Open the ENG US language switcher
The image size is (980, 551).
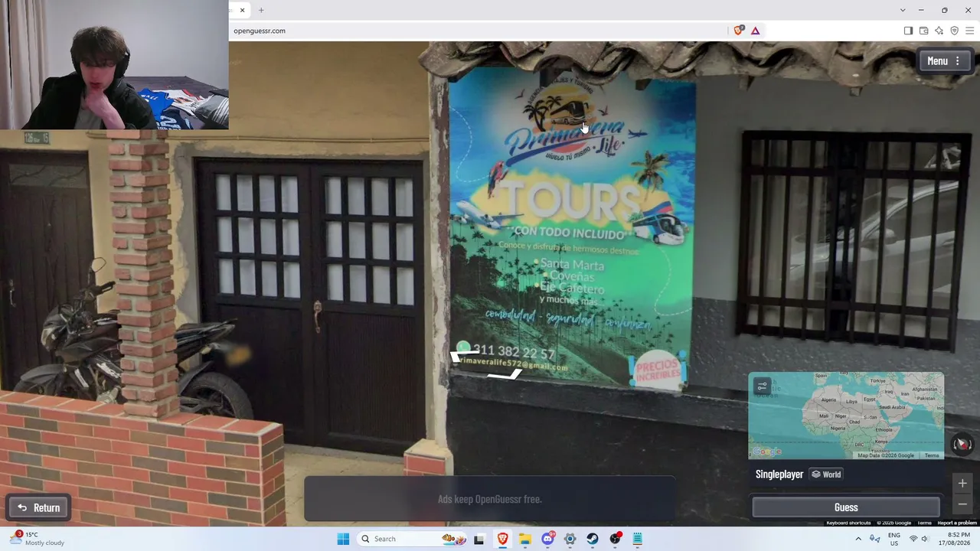click(x=894, y=539)
